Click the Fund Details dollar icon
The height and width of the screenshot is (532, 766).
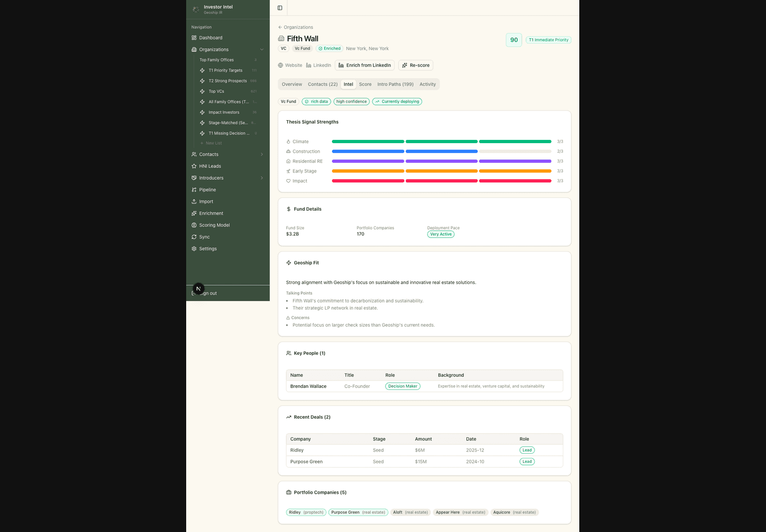289,209
